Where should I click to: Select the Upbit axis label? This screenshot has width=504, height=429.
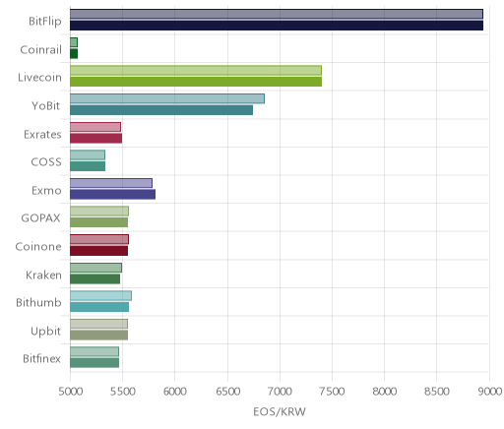(x=46, y=332)
